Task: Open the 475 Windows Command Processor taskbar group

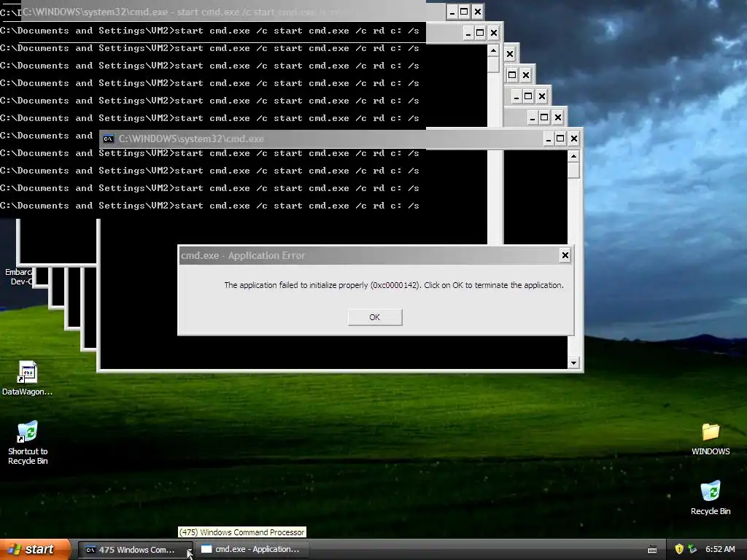Action: 135,550
